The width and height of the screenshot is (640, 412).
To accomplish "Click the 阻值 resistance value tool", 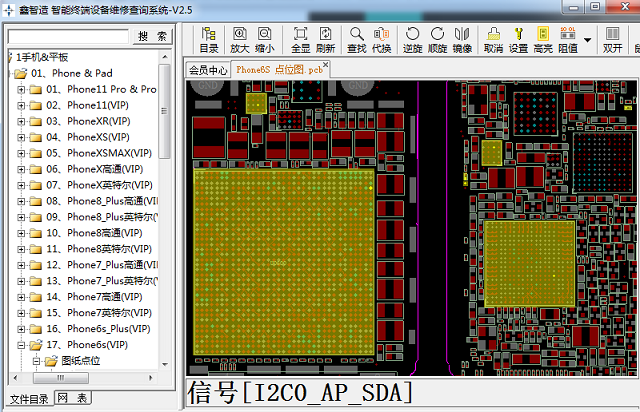I will (x=568, y=40).
